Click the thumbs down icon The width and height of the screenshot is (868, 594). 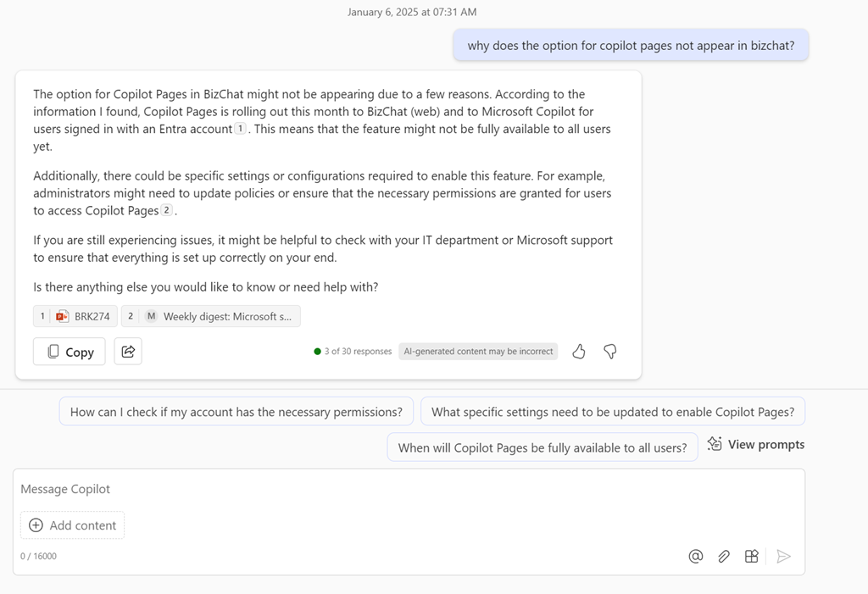tap(609, 351)
